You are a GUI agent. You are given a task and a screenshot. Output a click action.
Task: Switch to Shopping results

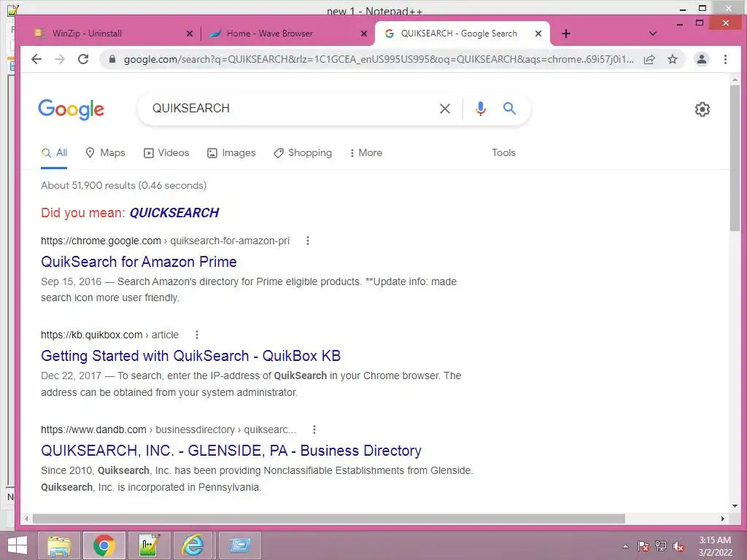click(303, 153)
